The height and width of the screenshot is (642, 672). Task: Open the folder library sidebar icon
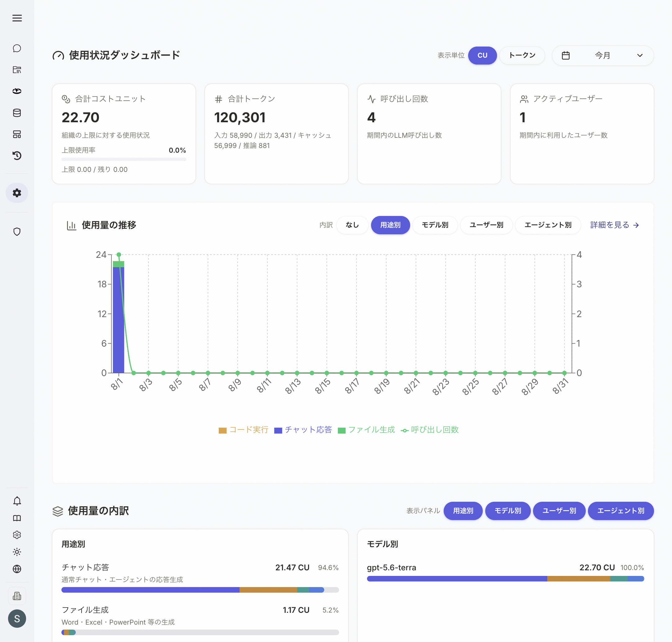point(17,70)
